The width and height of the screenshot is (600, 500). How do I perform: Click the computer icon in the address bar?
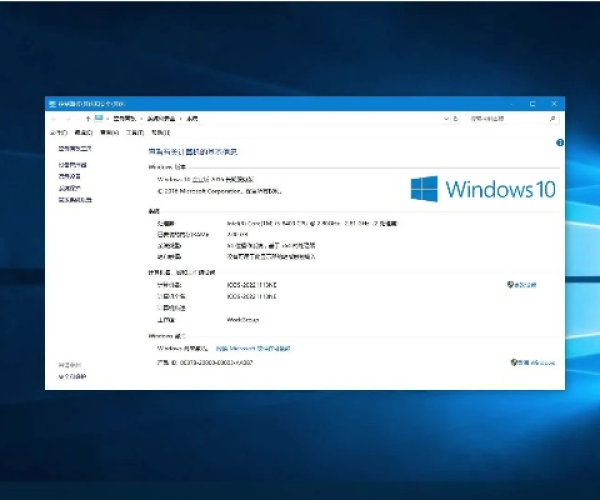coord(99,118)
